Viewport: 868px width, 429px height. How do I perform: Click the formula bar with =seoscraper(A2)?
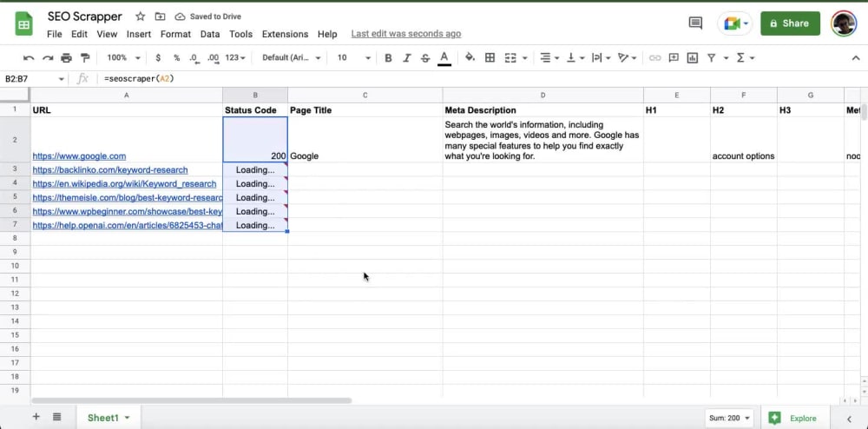point(482,79)
